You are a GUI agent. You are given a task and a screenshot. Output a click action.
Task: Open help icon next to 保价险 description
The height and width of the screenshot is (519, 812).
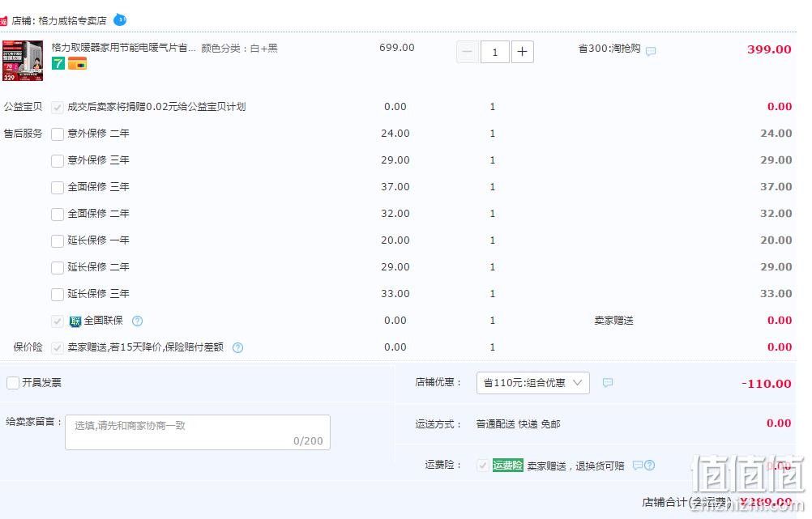pos(237,347)
